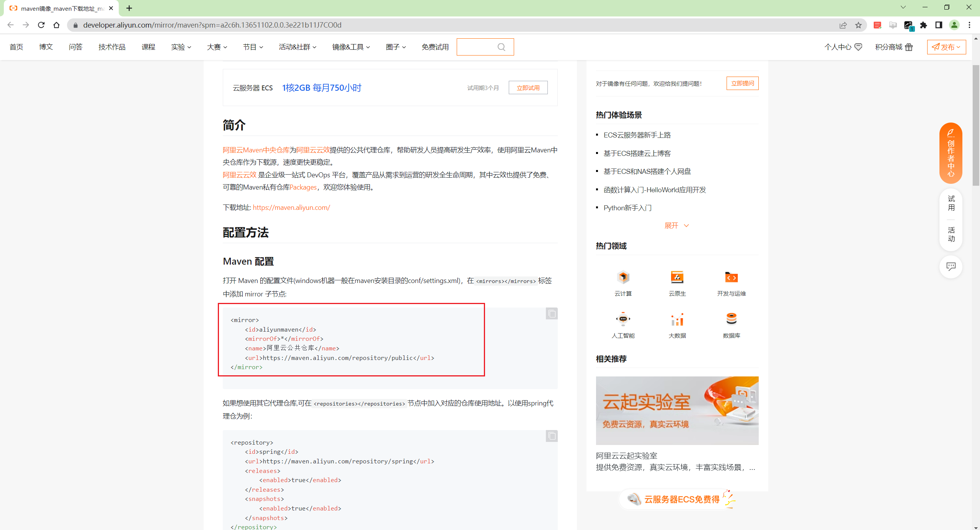Expand the 大赛 dropdown menu
Image resolution: width=980 pixels, height=530 pixels.
217,47
